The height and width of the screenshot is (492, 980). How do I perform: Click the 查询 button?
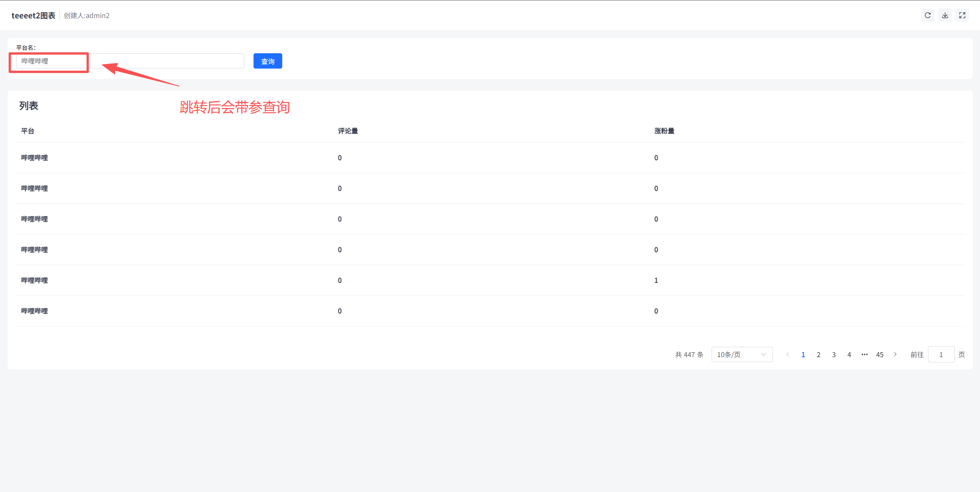tap(268, 61)
